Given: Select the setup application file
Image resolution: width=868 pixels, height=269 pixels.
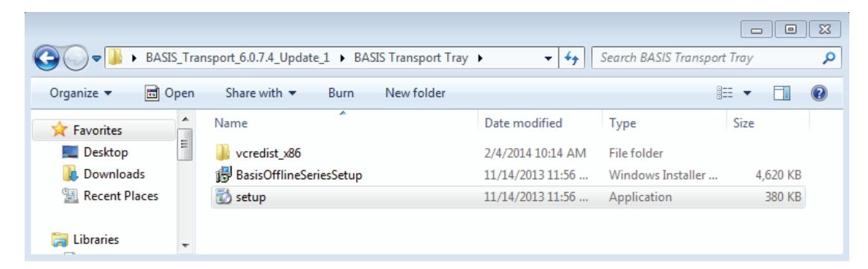Looking at the screenshot, I should point(508,197).
